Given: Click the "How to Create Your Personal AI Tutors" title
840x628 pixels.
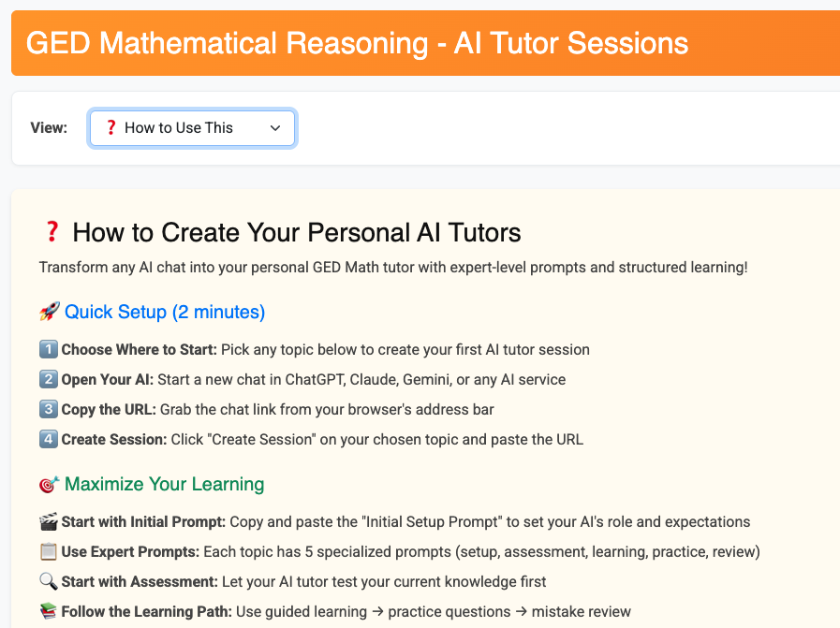Looking at the screenshot, I should 296,232.
